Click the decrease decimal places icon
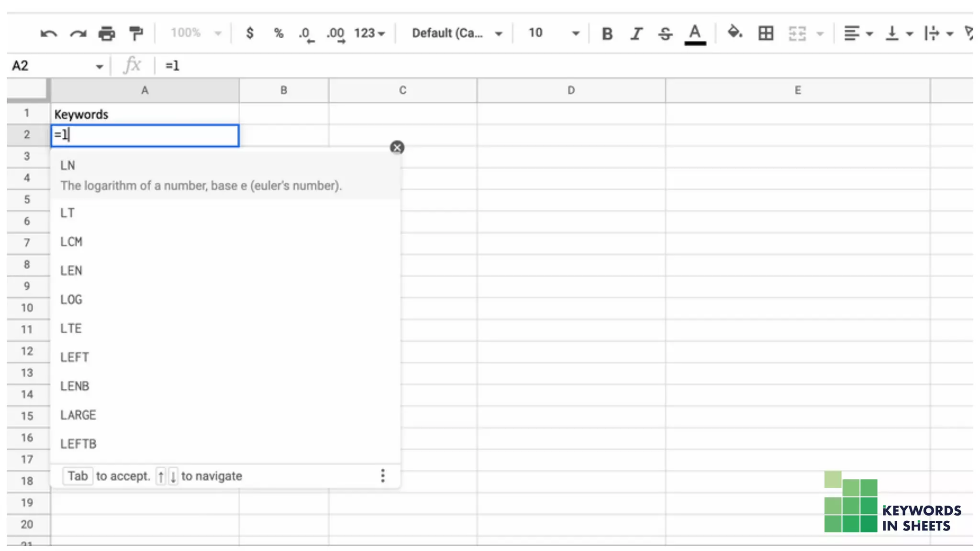The height and width of the screenshot is (551, 980). pyautogui.click(x=305, y=33)
